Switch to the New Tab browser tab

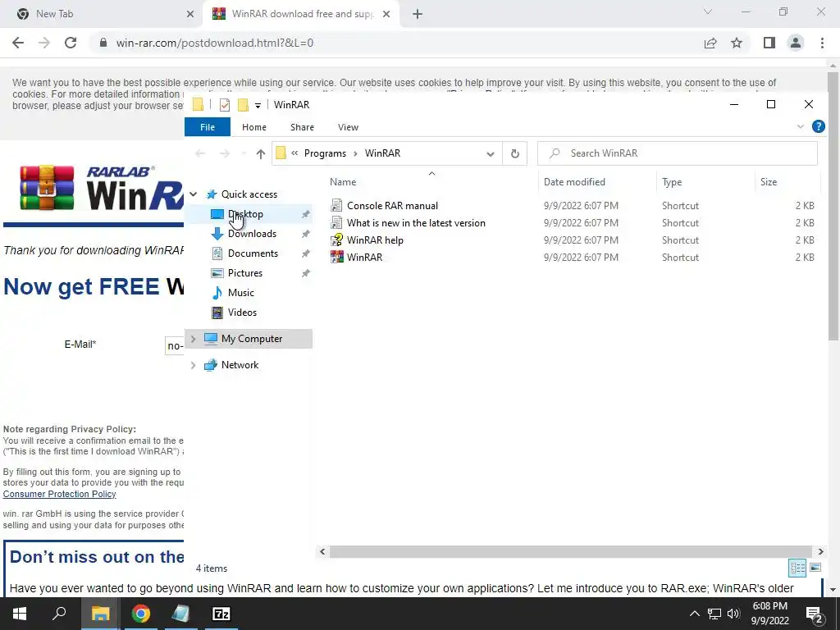coord(102,14)
